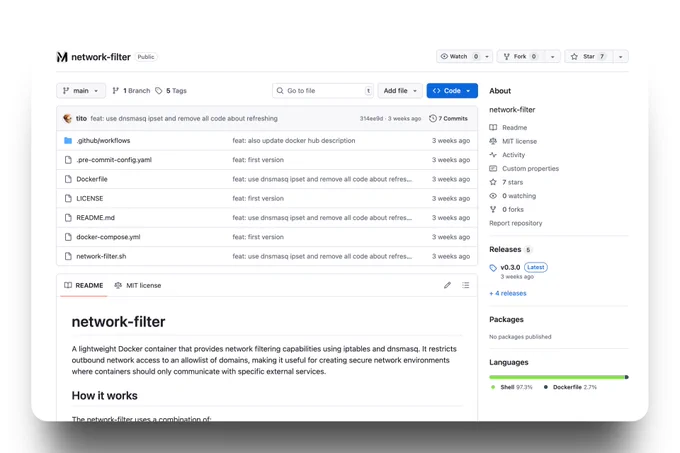Open commit 'also update docker hub description'
Image resolution: width=680 pixels, height=453 pixels.
coord(294,140)
